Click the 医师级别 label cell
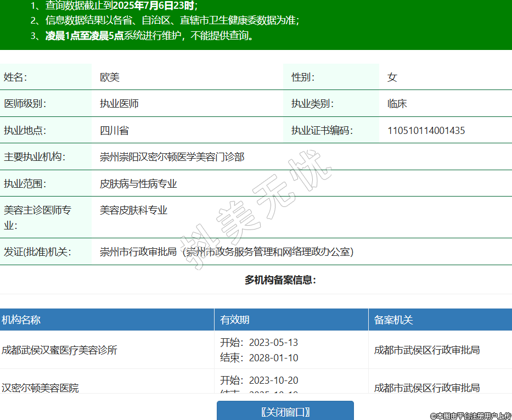This screenshot has height=420, width=512. pos(25,104)
